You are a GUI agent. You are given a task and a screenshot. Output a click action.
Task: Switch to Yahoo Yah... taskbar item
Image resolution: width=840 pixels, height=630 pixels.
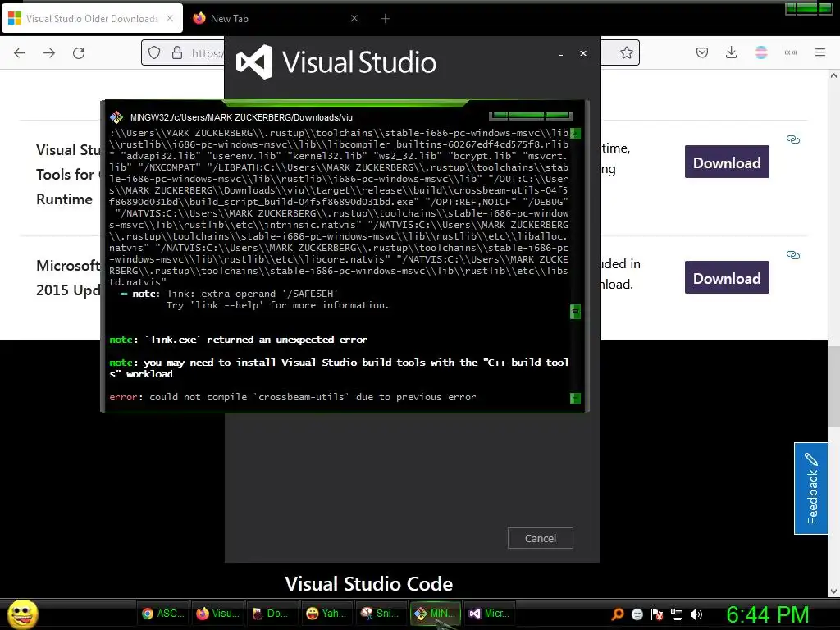(x=326, y=614)
